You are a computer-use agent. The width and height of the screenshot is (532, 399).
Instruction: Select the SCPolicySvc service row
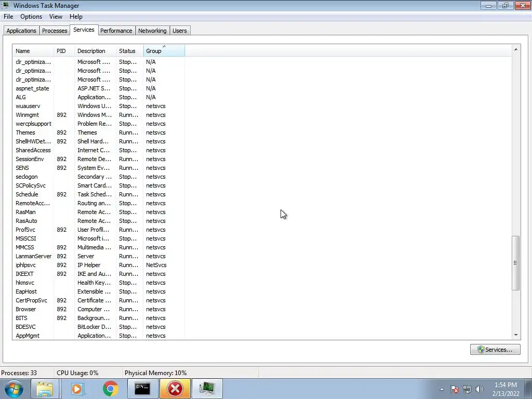[x=98, y=185]
